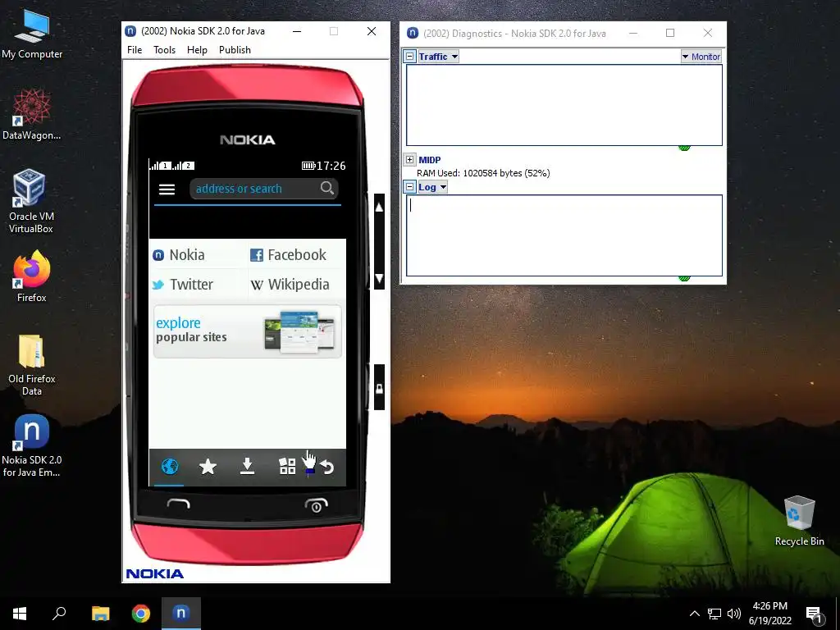
Task: Open the File menu
Action: (x=135, y=50)
